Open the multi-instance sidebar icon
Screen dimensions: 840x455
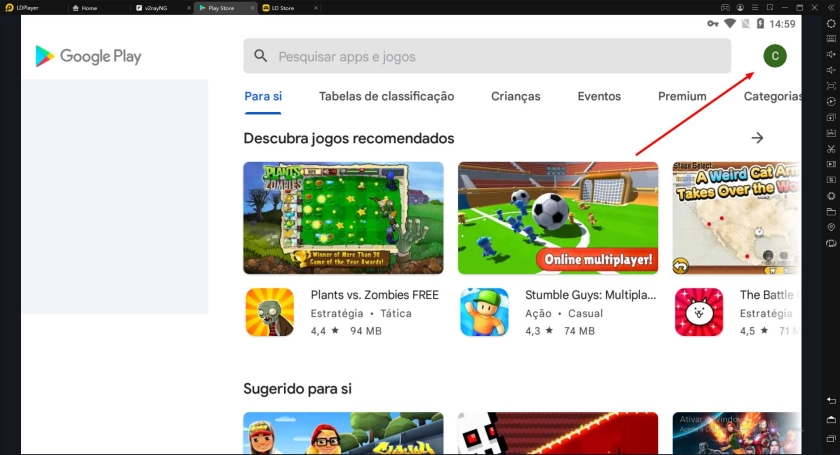pos(831,117)
